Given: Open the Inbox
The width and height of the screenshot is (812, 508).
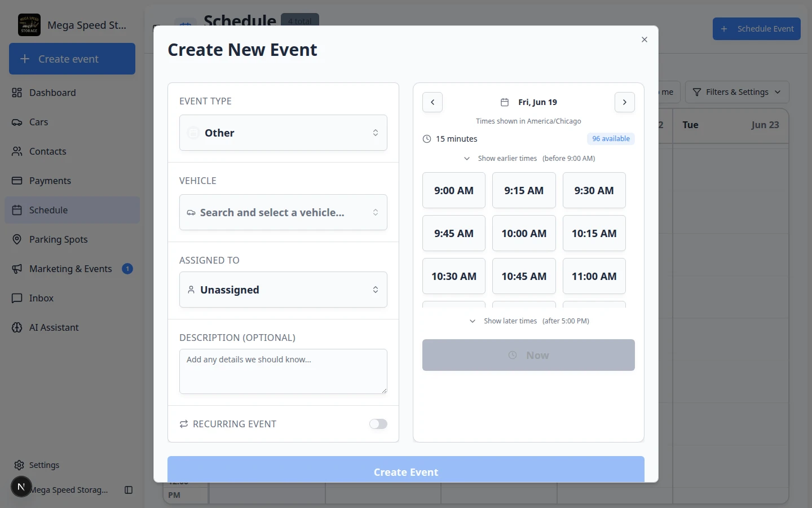Looking at the screenshot, I should click(72, 298).
